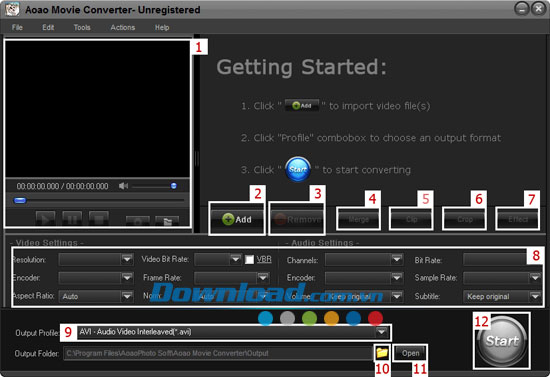Open the snapshot folder under the preview
The width and height of the screenshot is (550, 377).
pos(167,221)
